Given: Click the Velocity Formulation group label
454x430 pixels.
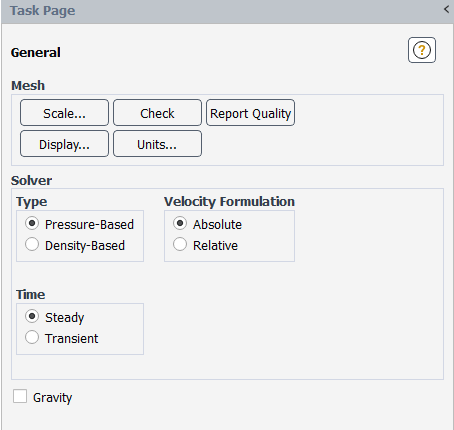Looking at the screenshot, I should click(x=229, y=201).
